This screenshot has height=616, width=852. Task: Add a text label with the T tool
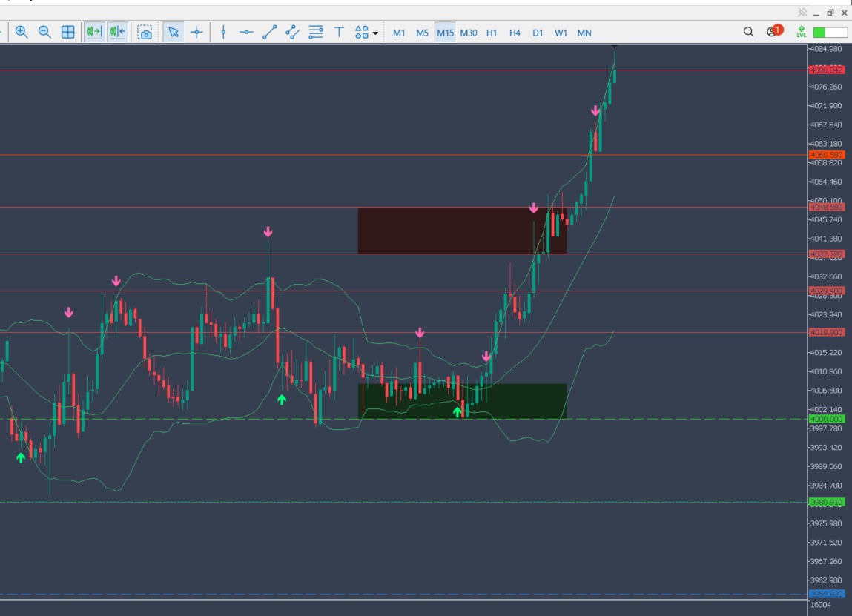click(x=339, y=33)
